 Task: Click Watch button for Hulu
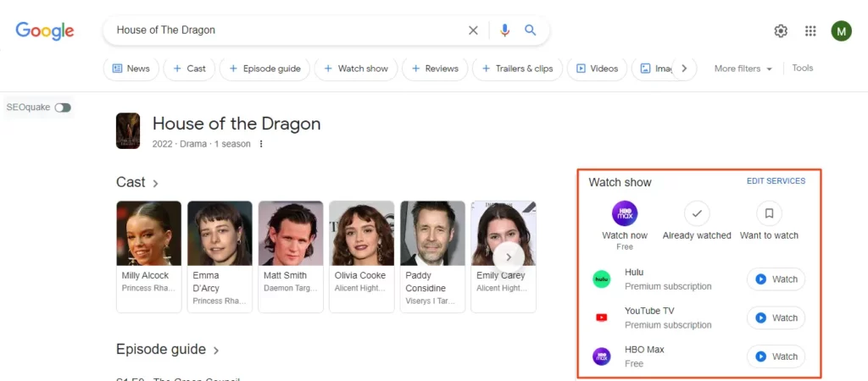(x=776, y=279)
